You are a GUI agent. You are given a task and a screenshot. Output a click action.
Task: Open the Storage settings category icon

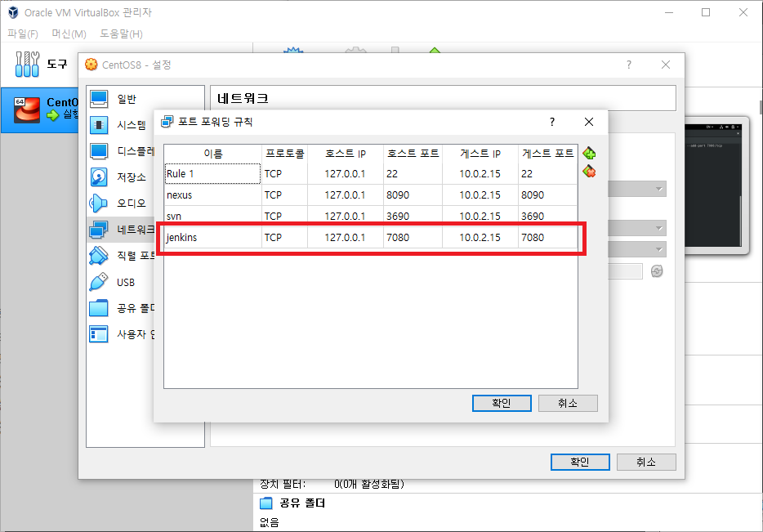pos(99,177)
